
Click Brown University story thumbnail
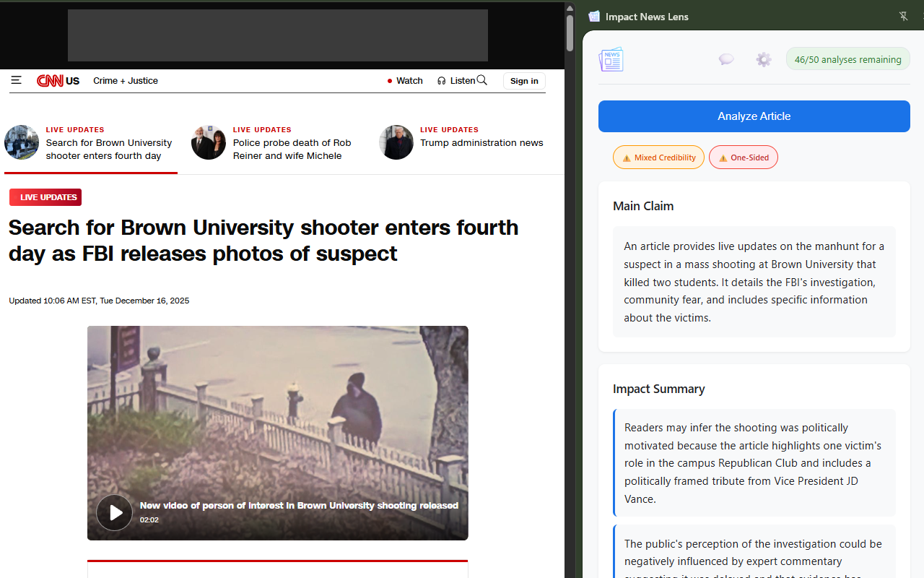pyautogui.click(x=22, y=142)
